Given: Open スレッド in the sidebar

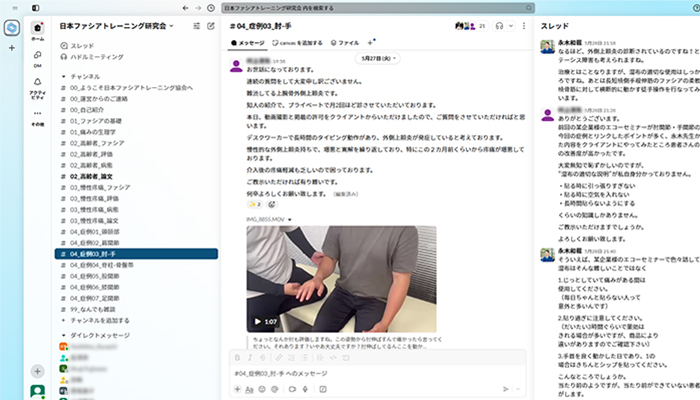Looking at the screenshot, I should tap(77, 46).
